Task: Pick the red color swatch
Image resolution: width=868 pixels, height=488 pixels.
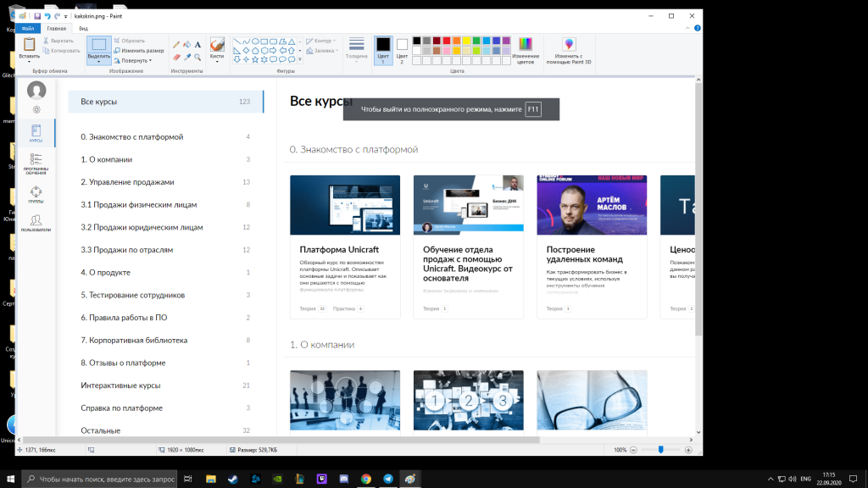Action: point(446,41)
